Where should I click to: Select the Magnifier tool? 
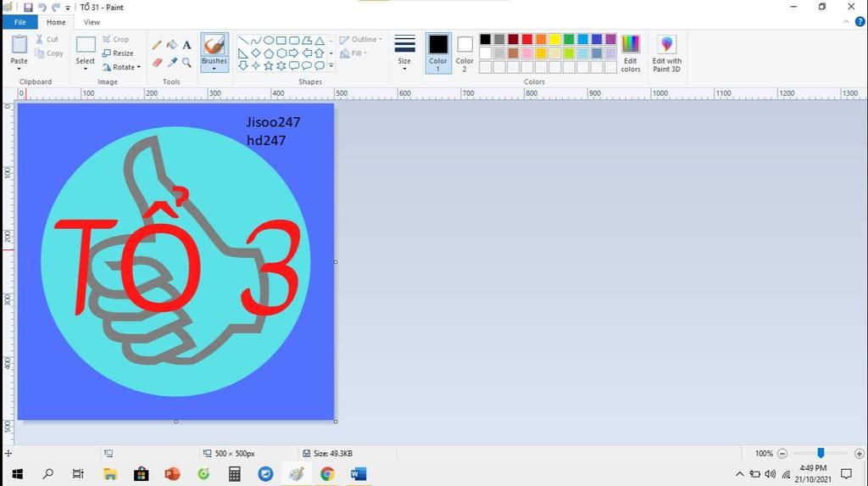[x=186, y=63]
